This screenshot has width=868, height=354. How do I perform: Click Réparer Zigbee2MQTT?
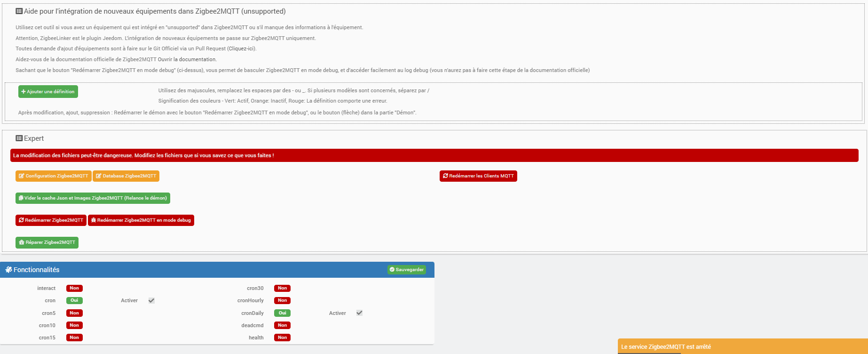(47, 242)
